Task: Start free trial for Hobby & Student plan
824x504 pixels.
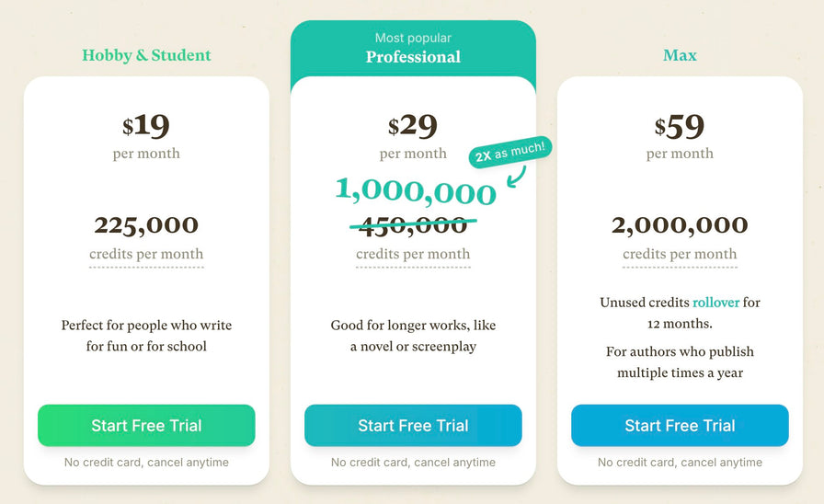Action: pyautogui.click(x=146, y=425)
